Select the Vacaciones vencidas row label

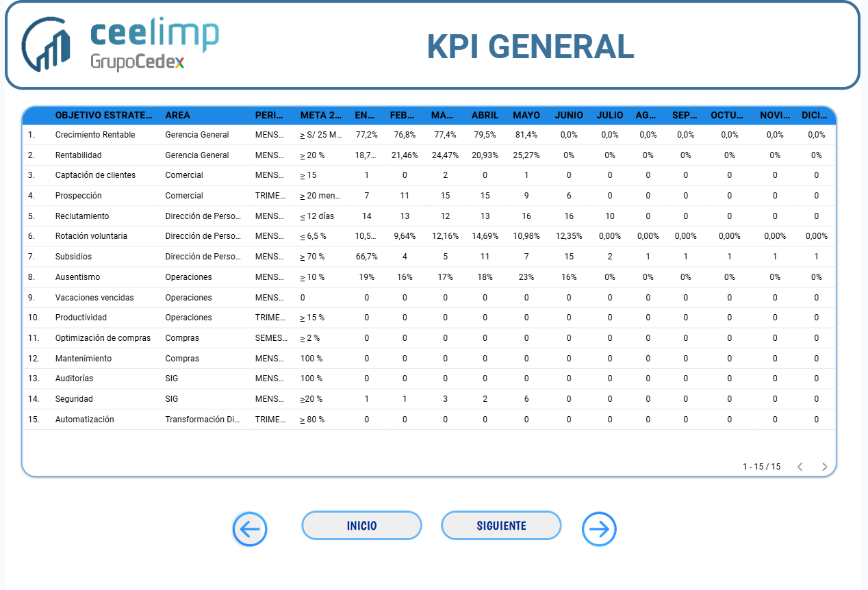pyautogui.click(x=94, y=298)
